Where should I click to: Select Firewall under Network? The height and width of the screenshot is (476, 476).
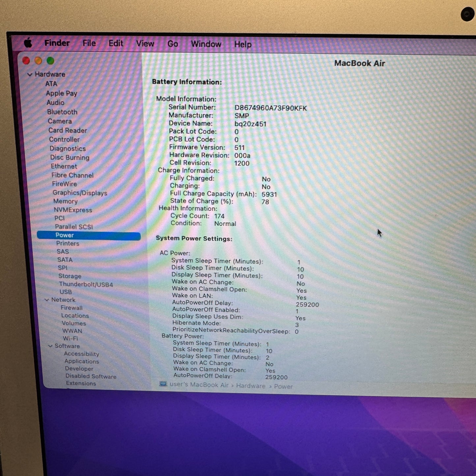click(x=72, y=308)
